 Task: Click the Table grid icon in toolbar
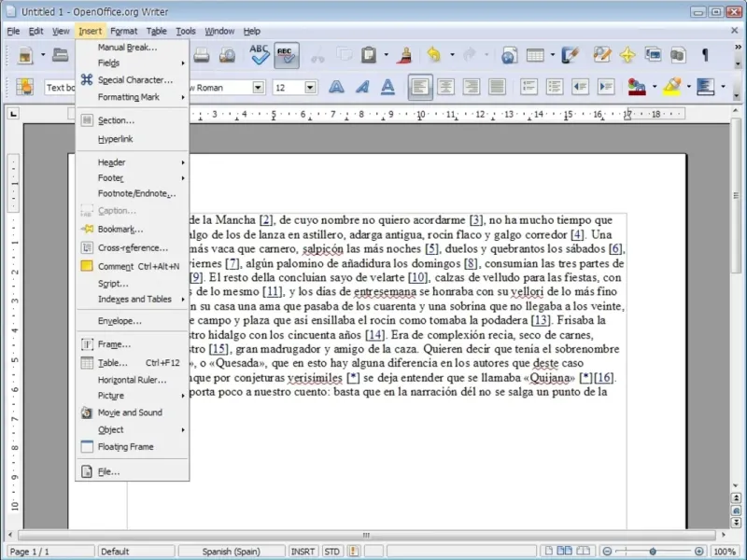[x=535, y=55]
